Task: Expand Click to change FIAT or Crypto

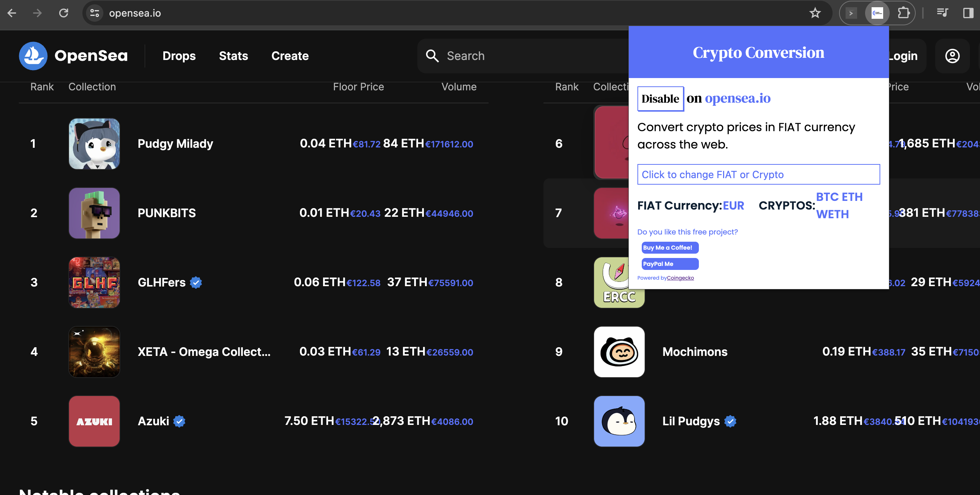Action: (758, 174)
